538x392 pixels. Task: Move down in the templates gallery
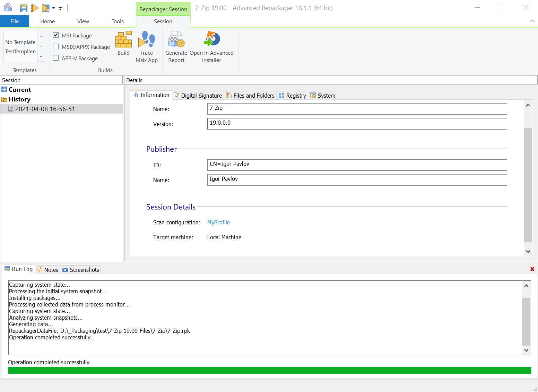[41, 46]
